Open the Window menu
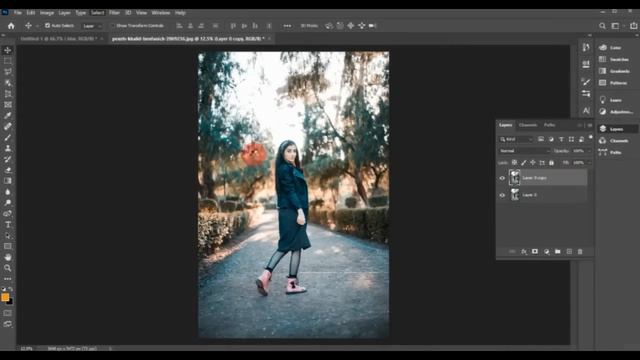The image size is (640, 360). tap(161, 13)
